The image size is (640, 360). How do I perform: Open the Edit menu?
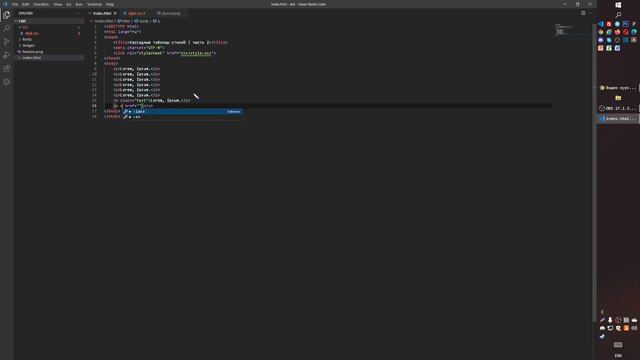click(x=25, y=4)
